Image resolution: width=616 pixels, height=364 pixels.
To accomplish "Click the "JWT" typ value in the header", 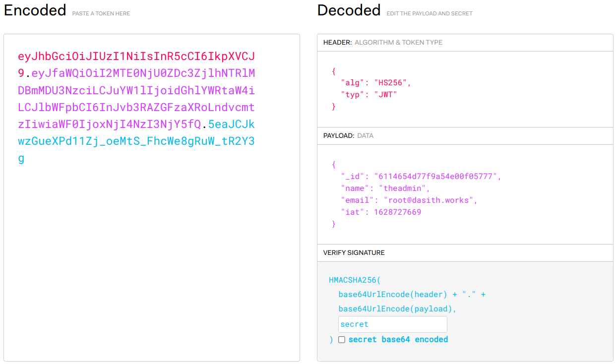I will point(388,95).
